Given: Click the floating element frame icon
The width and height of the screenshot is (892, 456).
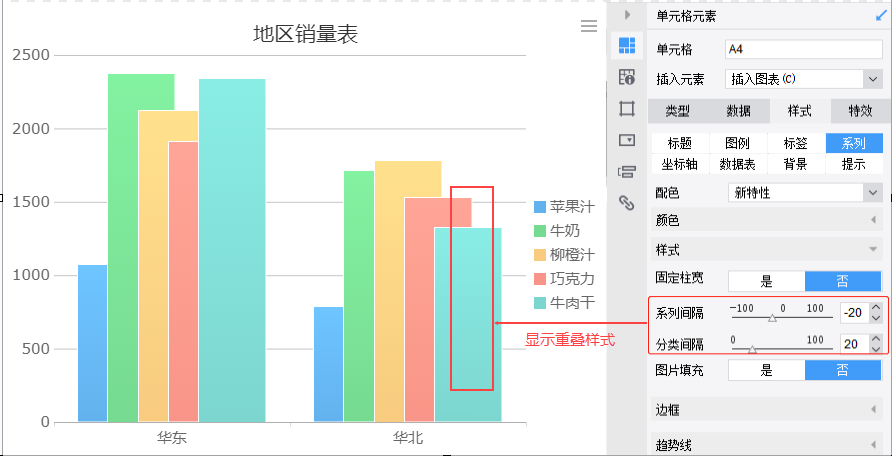Looking at the screenshot, I should tap(627, 108).
